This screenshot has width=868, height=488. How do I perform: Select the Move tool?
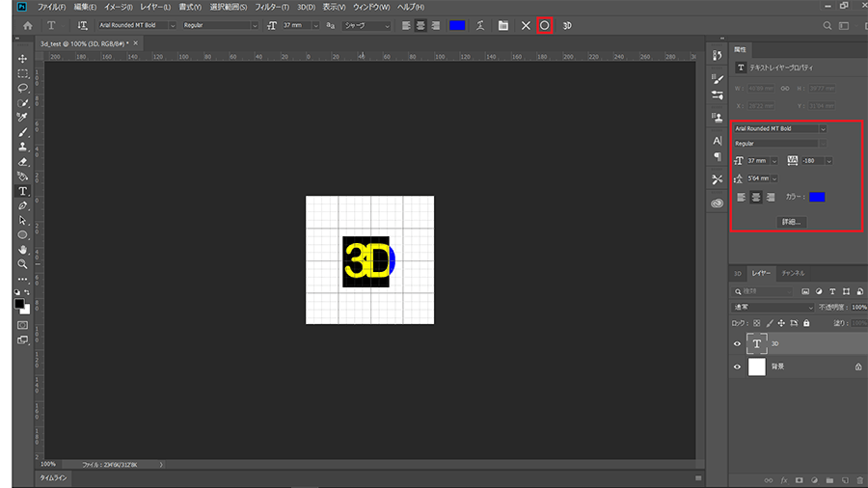[22, 59]
